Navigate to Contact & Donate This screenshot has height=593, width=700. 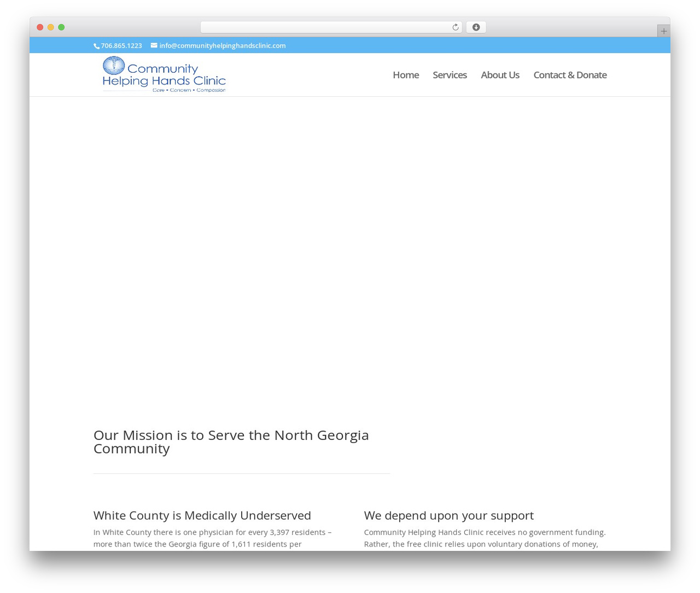click(570, 75)
